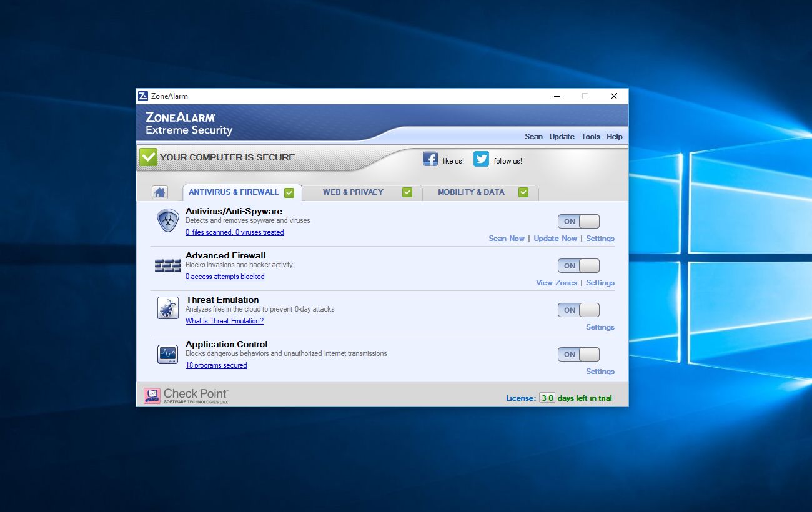
Task: Click the green secure status checkmark icon
Action: pyautogui.click(x=148, y=157)
